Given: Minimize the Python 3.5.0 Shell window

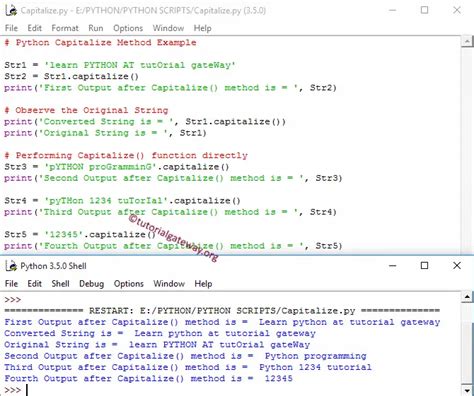Looking at the screenshot, I should (393, 266).
